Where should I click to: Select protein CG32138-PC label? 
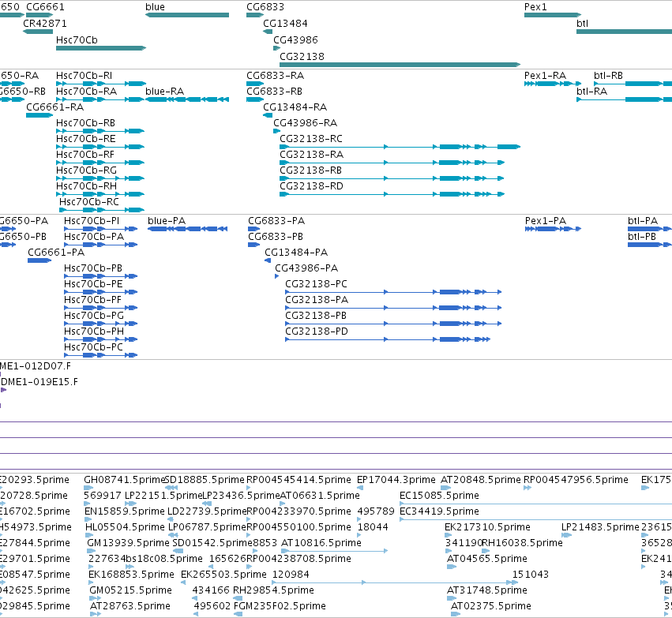coord(317,284)
